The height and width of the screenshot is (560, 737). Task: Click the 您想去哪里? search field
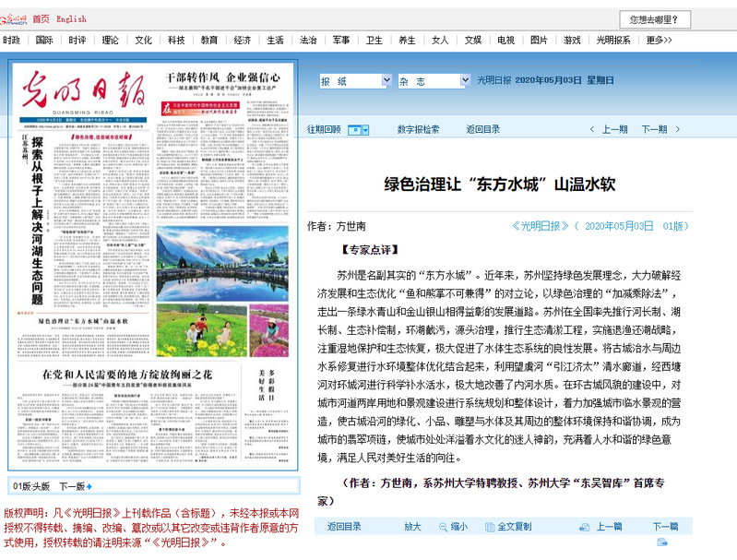(654, 19)
